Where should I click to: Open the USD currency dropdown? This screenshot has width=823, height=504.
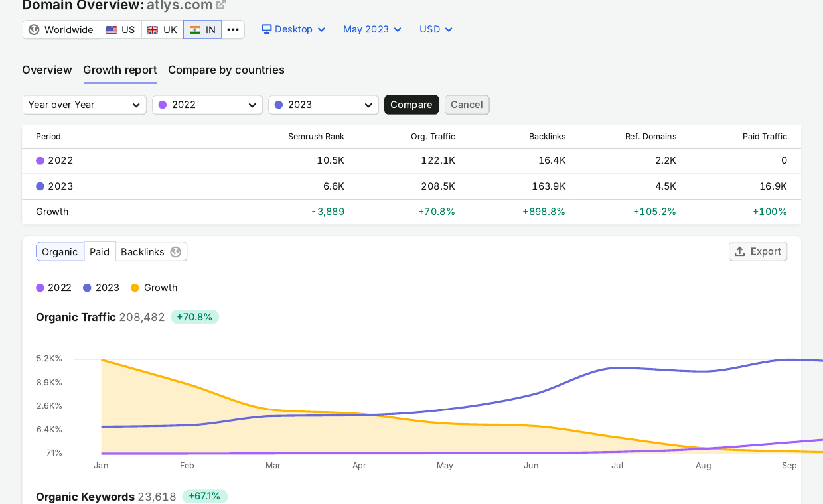pos(436,29)
